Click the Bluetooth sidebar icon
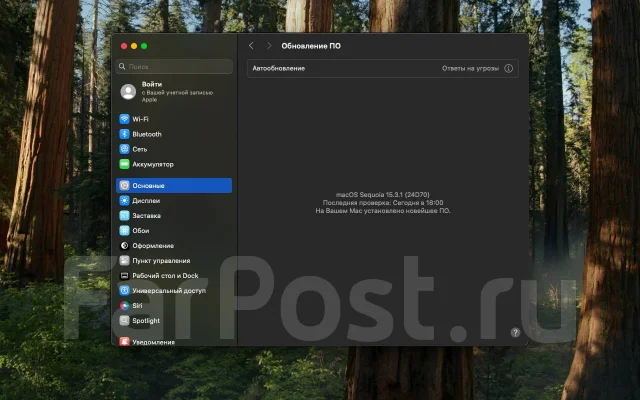The image size is (640, 400). click(x=124, y=134)
